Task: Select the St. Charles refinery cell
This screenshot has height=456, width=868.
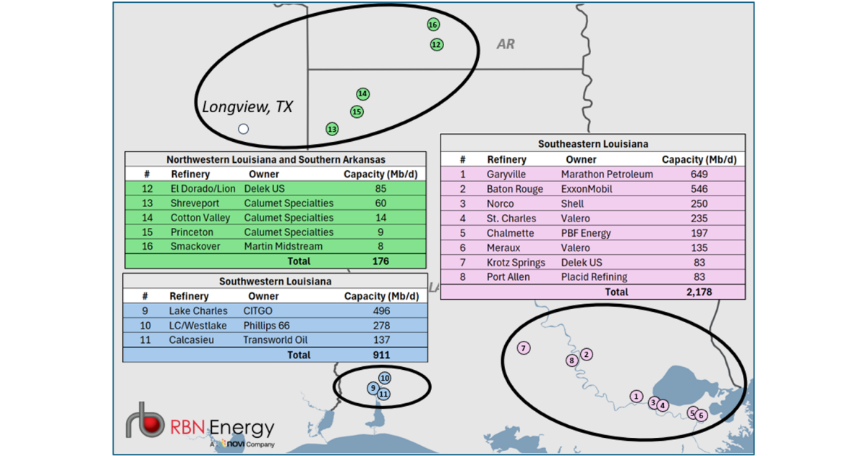Action: pos(512,218)
